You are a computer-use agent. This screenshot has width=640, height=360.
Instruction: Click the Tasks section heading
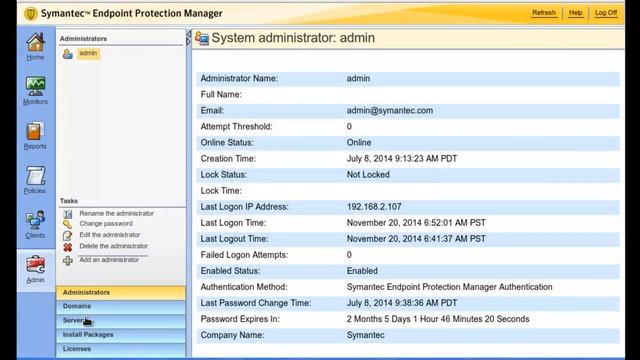coord(69,201)
